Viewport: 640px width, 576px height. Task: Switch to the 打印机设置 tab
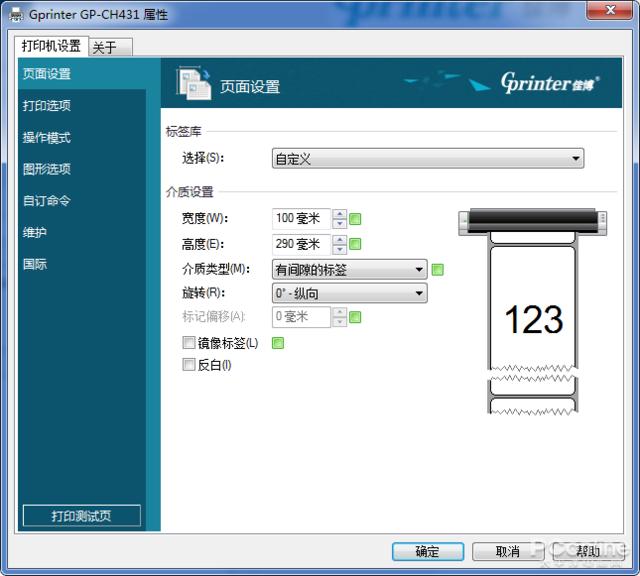click(x=51, y=46)
